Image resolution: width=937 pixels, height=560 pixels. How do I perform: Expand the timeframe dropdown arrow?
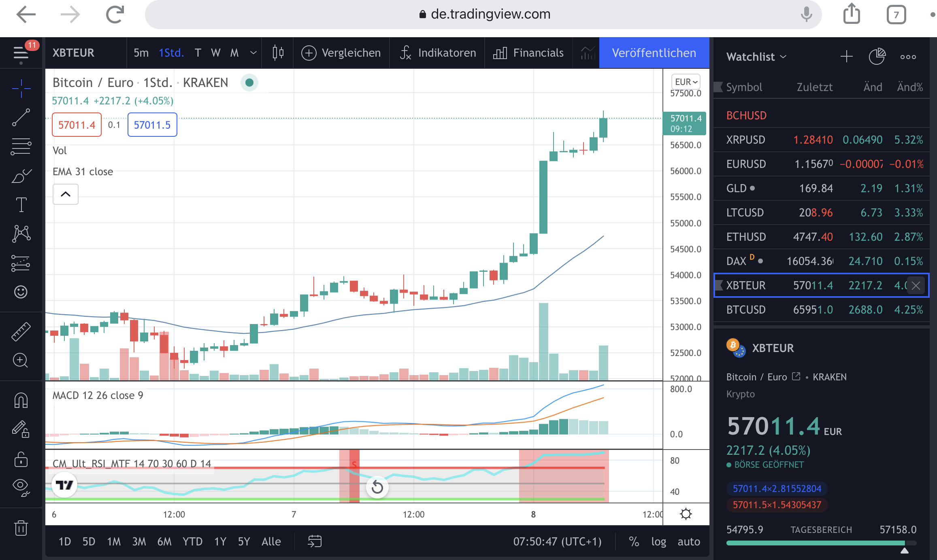point(253,53)
